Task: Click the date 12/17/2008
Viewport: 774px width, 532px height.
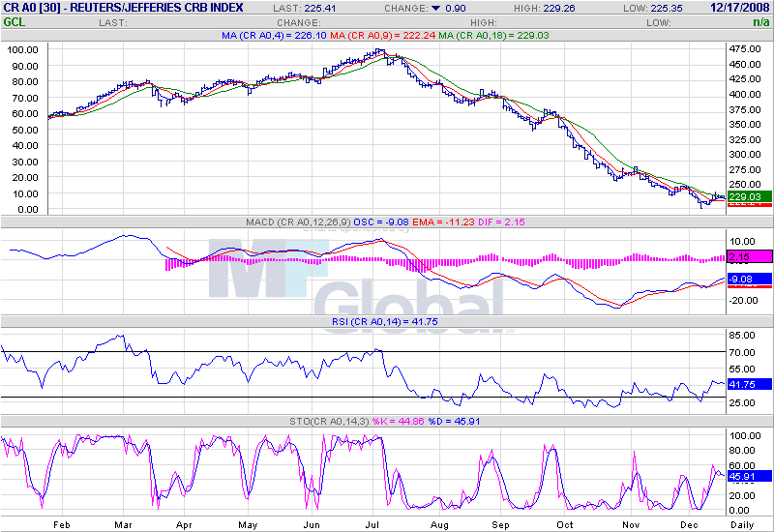Action: (739, 8)
